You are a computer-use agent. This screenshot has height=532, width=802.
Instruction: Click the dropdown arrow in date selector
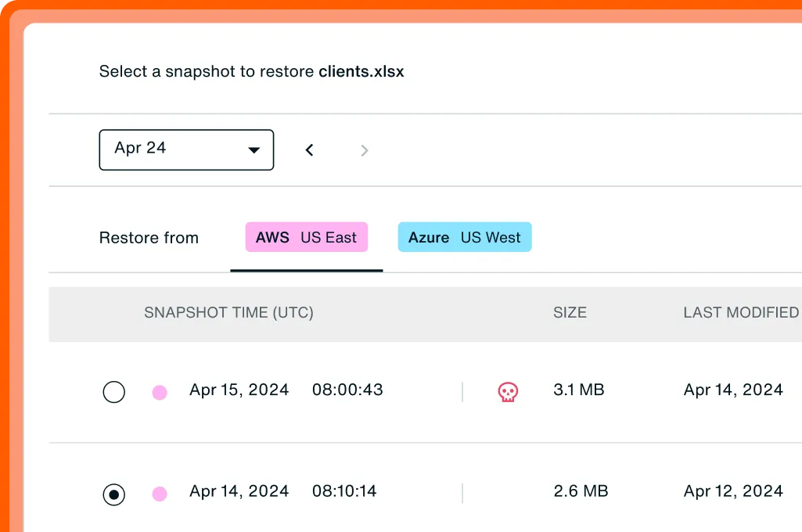(254, 150)
